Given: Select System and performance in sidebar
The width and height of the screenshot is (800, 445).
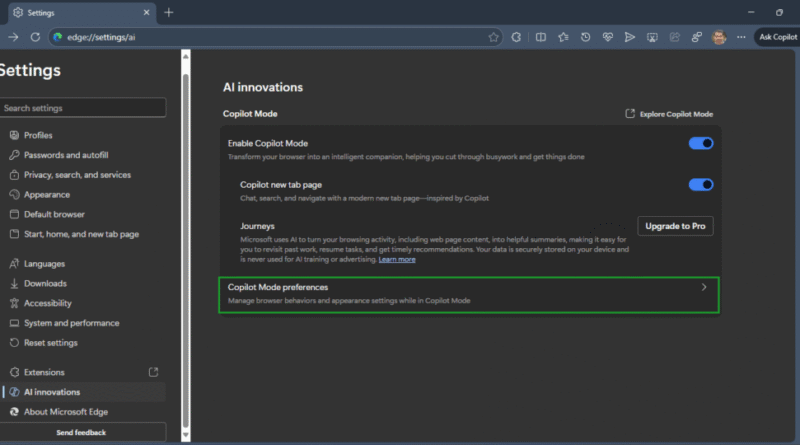Looking at the screenshot, I should [71, 323].
